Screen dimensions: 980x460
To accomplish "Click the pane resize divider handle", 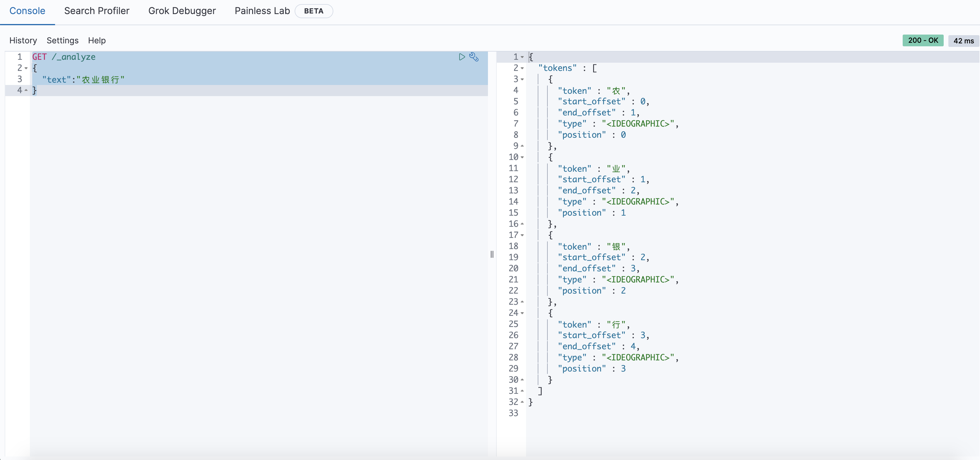I will pyautogui.click(x=492, y=254).
